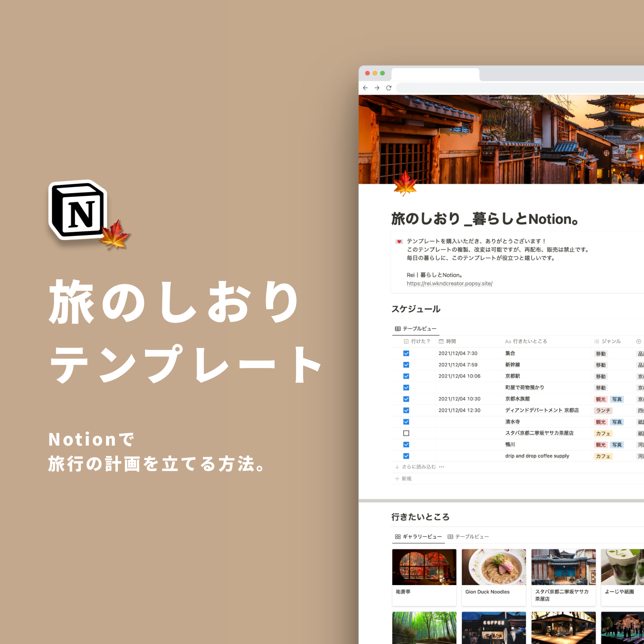Click the browser back arrow
The height and width of the screenshot is (644, 644).
(x=365, y=88)
